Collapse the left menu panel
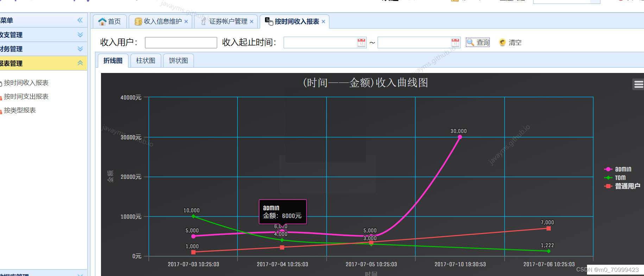The height and width of the screenshot is (276, 644). point(80,20)
